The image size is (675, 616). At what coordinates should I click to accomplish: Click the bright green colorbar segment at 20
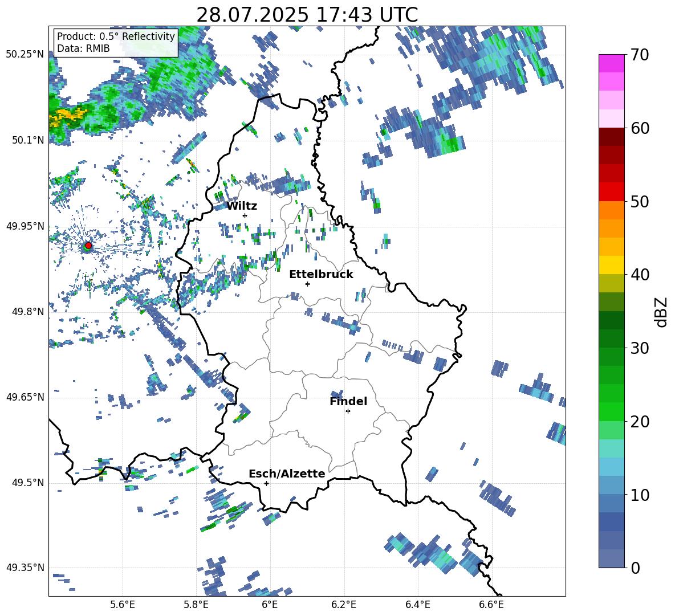point(611,411)
